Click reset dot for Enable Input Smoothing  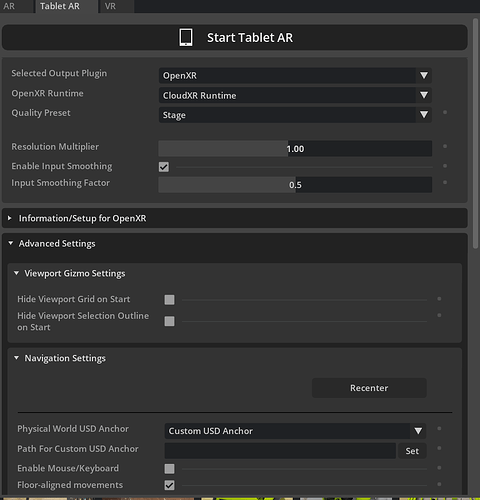pos(445,166)
